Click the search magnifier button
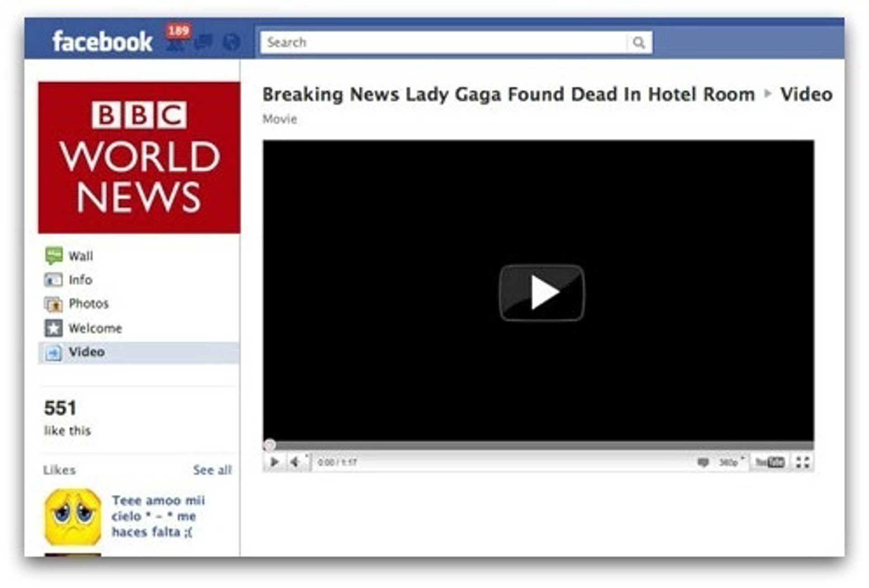The height and width of the screenshot is (588, 869). [x=638, y=43]
